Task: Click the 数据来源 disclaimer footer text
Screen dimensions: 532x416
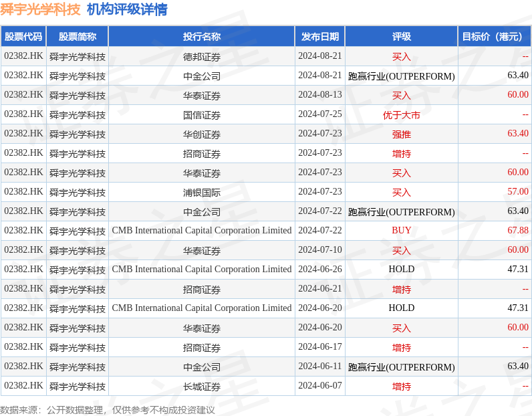Action: (107, 410)
